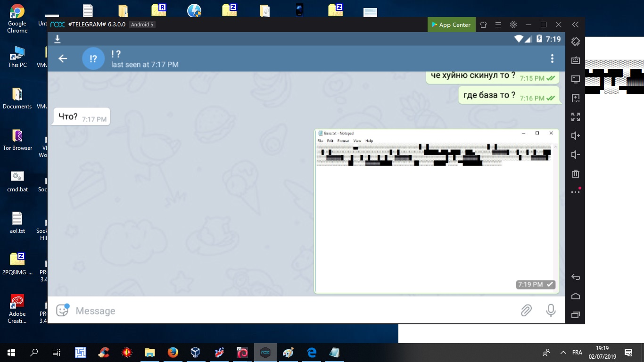
Task: Open the '!?' contact profile avatar
Action: click(x=93, y=58)
